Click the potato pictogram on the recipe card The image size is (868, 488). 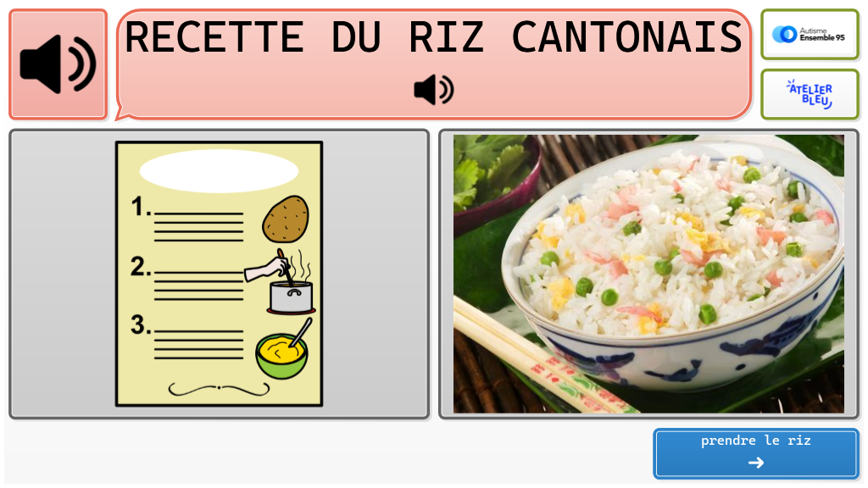point(286,219)
